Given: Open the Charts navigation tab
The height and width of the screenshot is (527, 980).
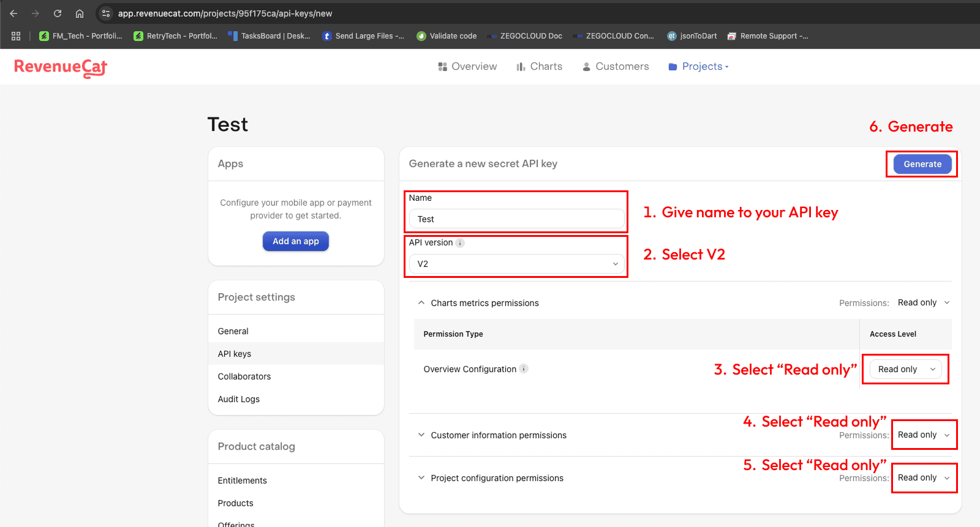Looking at the screenshot, I should point(539,67).
